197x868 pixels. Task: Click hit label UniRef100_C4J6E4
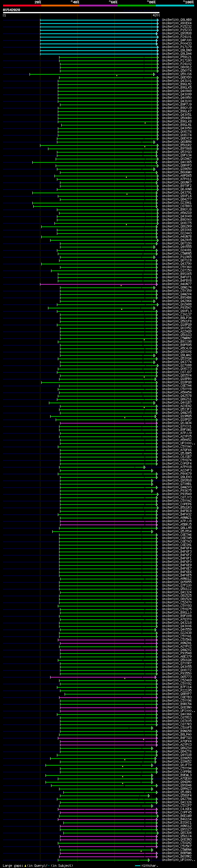177,809
